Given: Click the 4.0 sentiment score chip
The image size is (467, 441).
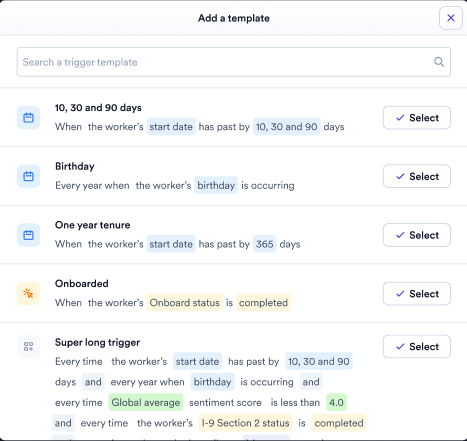Looking at the screenshot, I should click(336, 402).
